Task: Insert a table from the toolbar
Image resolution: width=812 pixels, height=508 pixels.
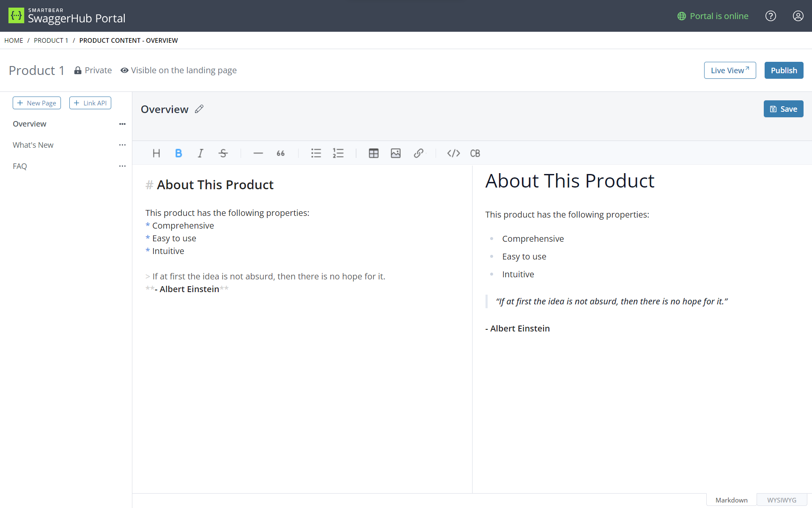Action: (x=373, y=153)
